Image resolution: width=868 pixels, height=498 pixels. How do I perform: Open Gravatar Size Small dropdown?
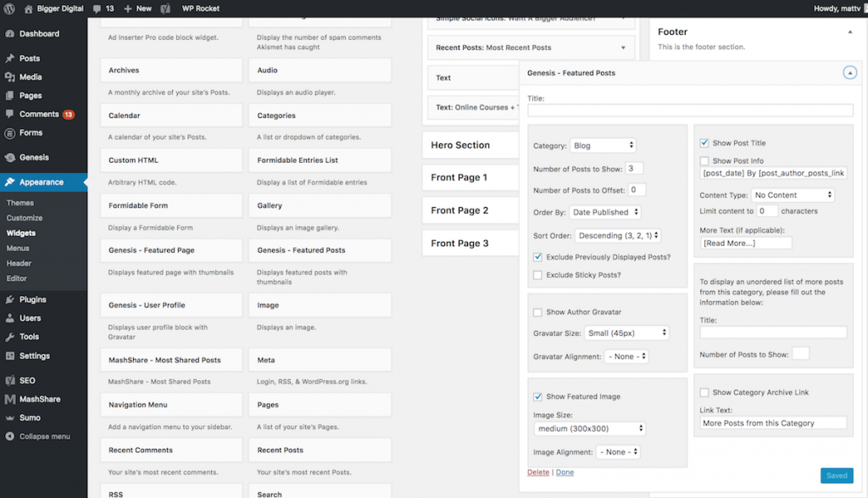pos(626,333)
